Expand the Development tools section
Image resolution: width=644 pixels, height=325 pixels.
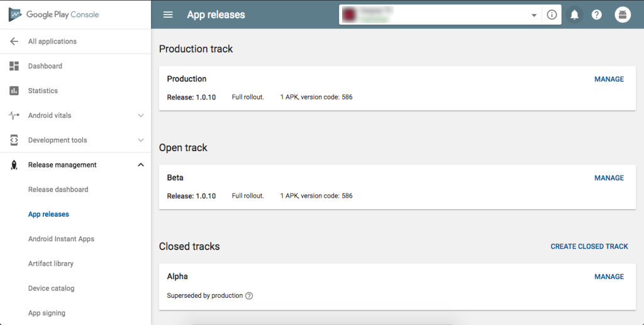click(140, 140)
